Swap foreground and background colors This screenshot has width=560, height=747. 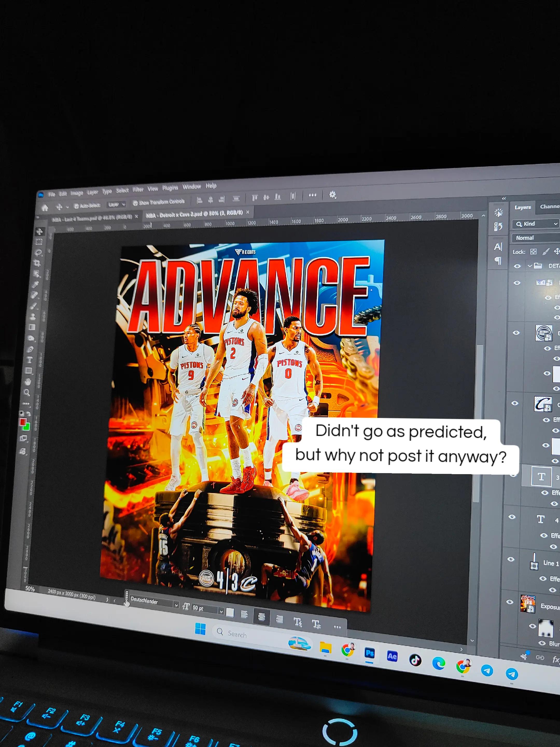point(28,414)
